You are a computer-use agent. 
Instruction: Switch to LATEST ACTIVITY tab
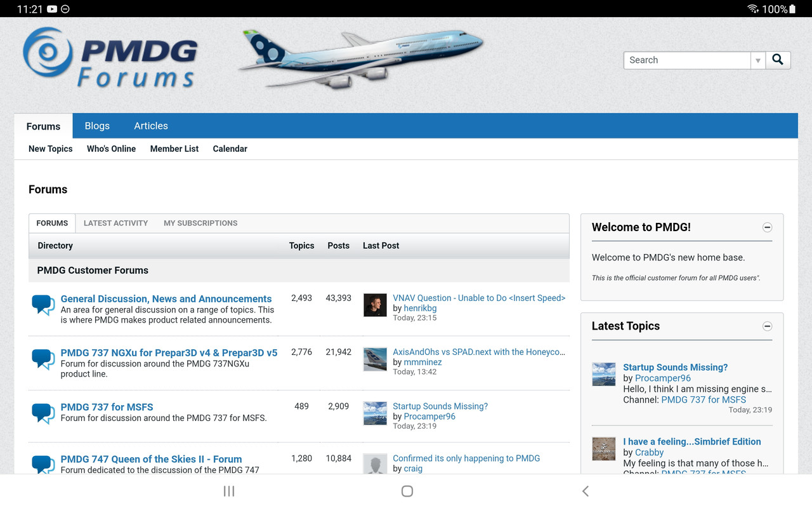click(115, 223)
